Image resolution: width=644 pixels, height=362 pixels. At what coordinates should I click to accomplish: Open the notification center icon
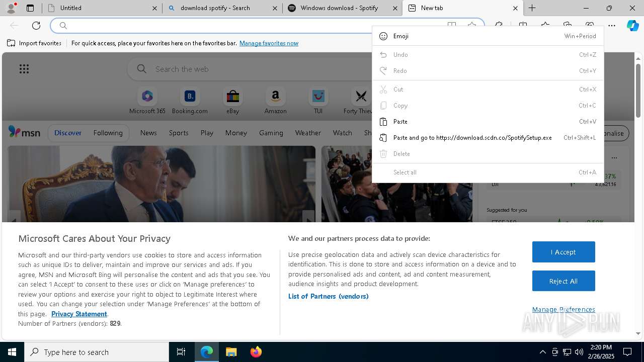click(x=627, y=352)
